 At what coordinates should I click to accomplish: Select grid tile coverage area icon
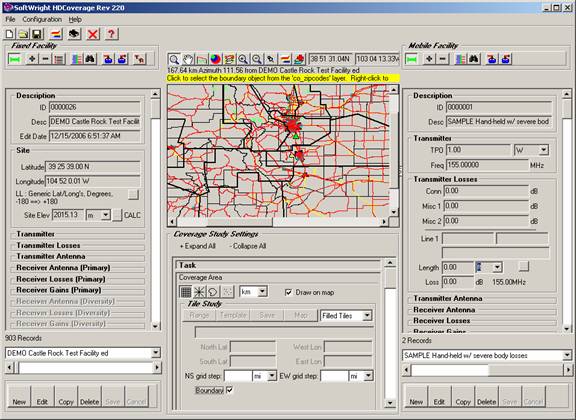[186, 292]
